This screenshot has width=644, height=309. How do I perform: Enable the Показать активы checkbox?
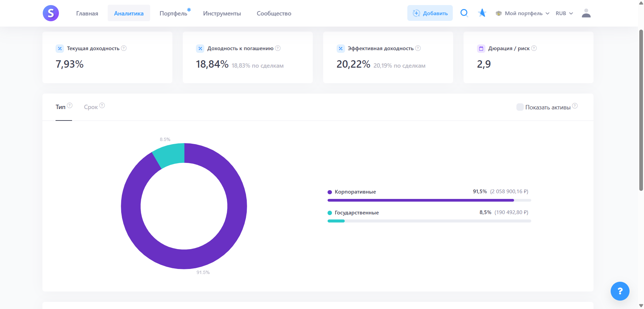pos(520,107)
